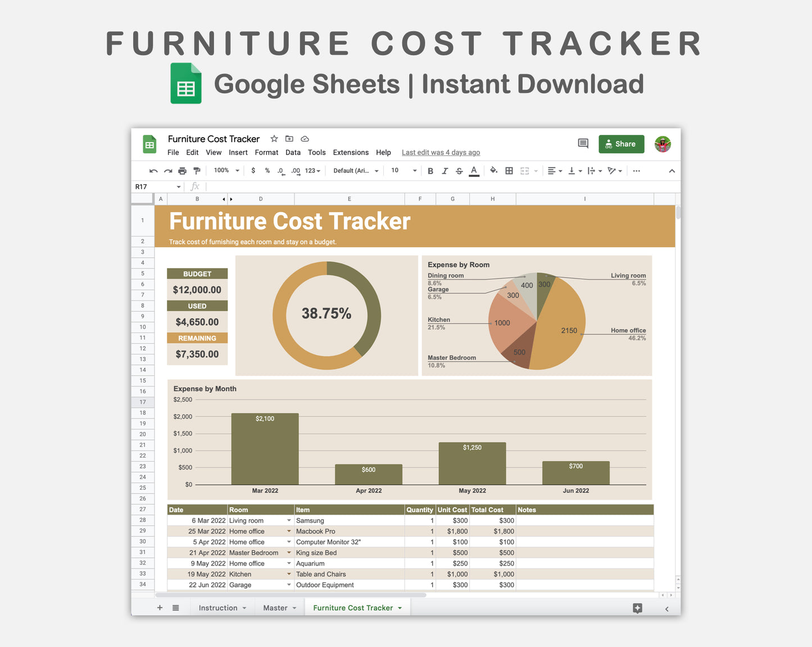Toggle bold formatting
This screenshot has height=647, width=812.
430,170
